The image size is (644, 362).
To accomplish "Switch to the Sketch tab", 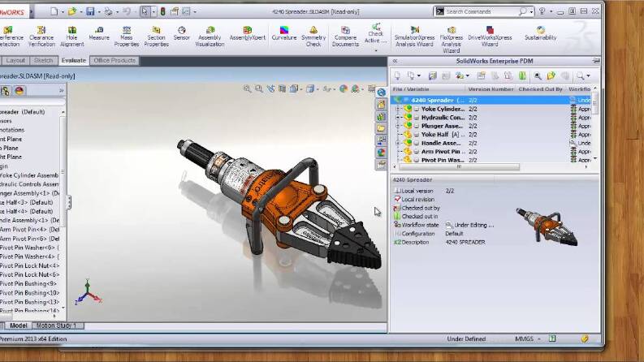I will tap(43, 60).
